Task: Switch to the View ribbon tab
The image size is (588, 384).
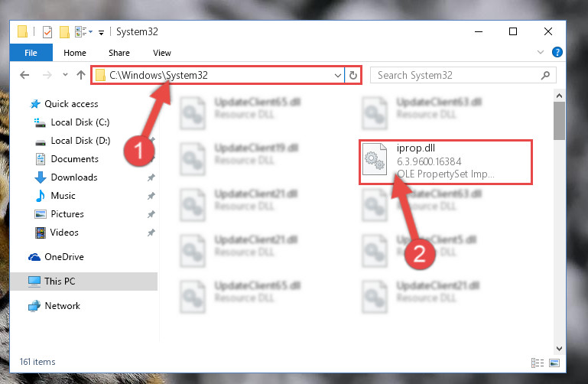Action: (x=162, y=53)
